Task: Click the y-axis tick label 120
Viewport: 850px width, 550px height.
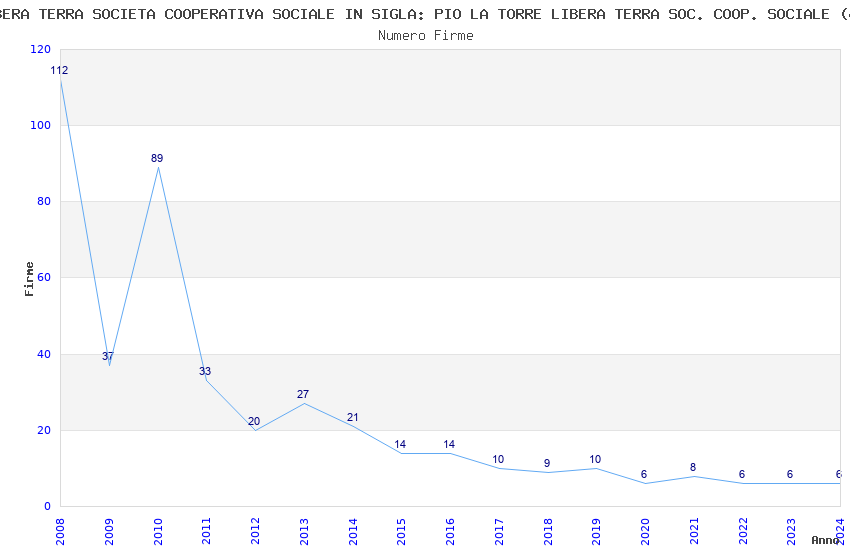Action: click(x=41, y=49)
